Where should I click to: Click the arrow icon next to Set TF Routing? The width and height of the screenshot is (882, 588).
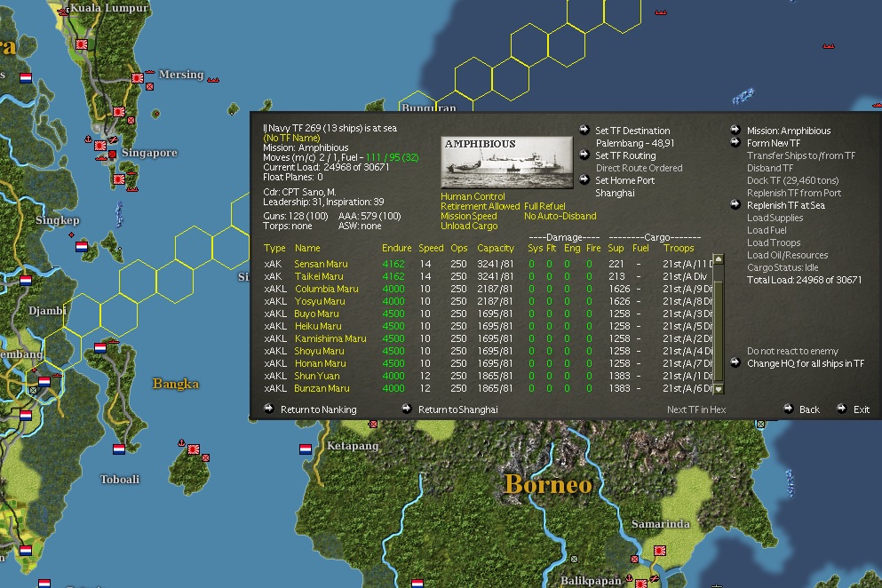584,155
